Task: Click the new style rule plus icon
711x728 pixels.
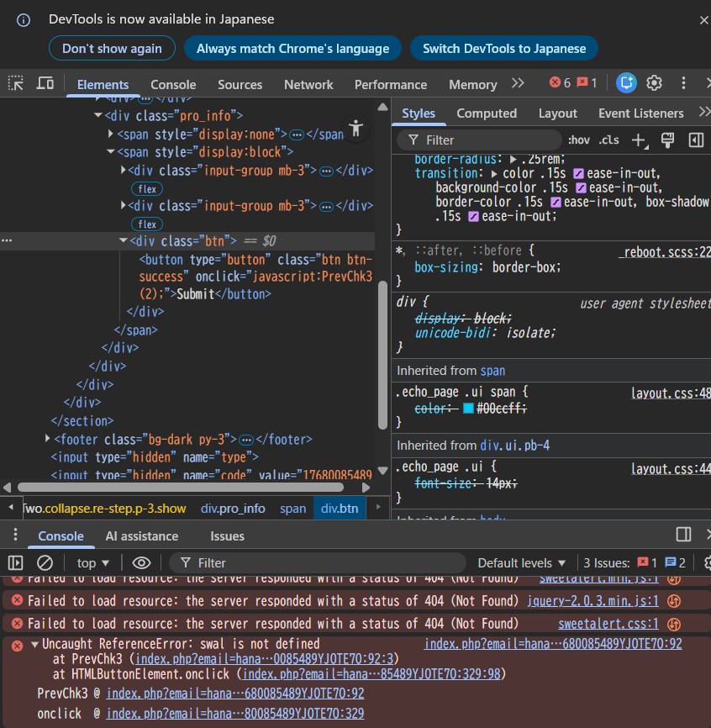Action: point(640,140)
